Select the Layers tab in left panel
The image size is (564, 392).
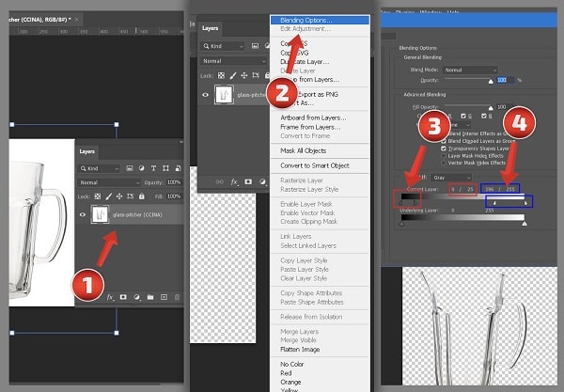(x=86, y=151)
